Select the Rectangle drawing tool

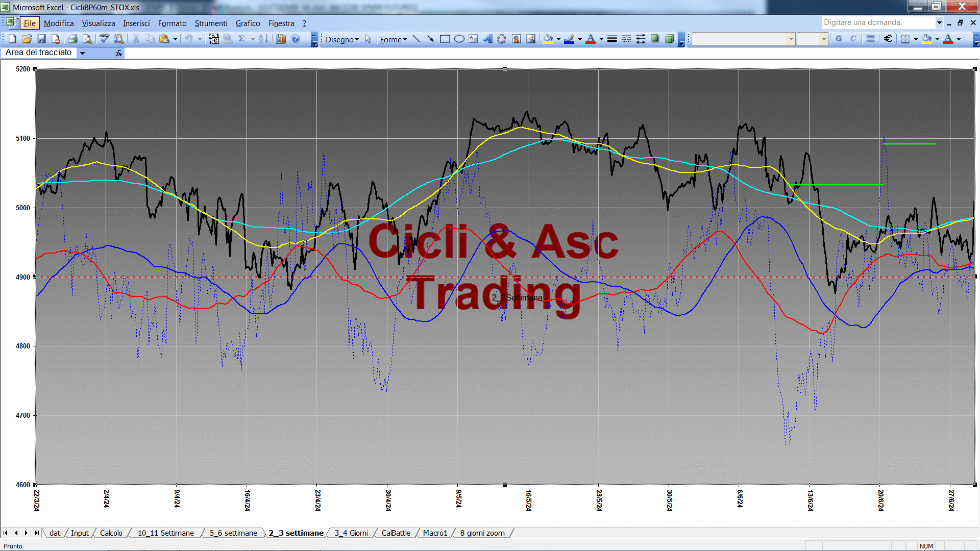445,39
